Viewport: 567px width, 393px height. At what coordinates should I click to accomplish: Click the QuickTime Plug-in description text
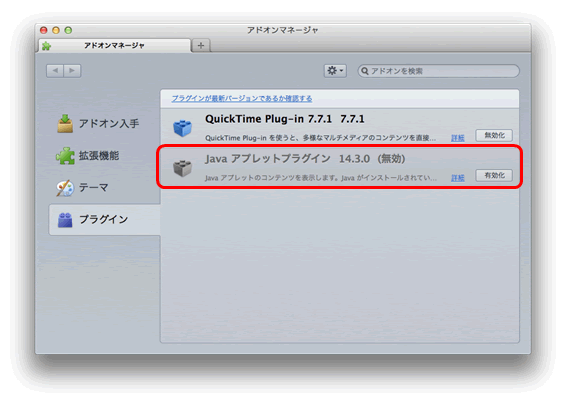click(x=320, y=138)
